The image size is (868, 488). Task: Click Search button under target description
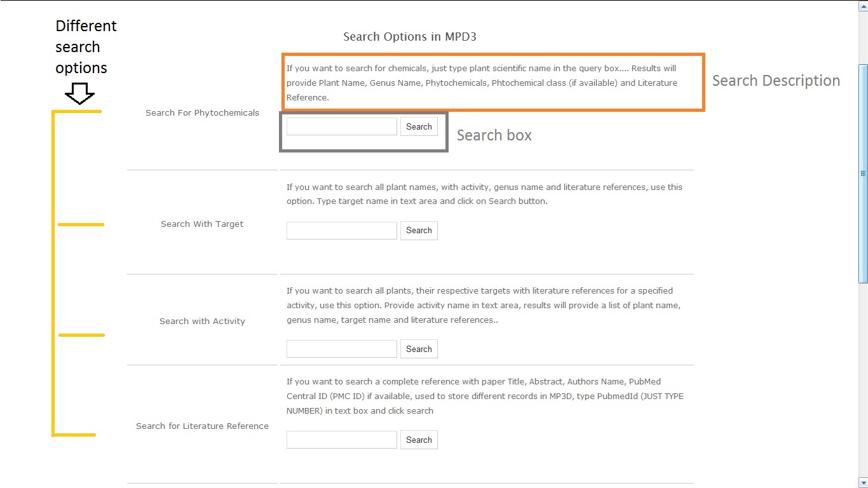(x=419, y=231)
